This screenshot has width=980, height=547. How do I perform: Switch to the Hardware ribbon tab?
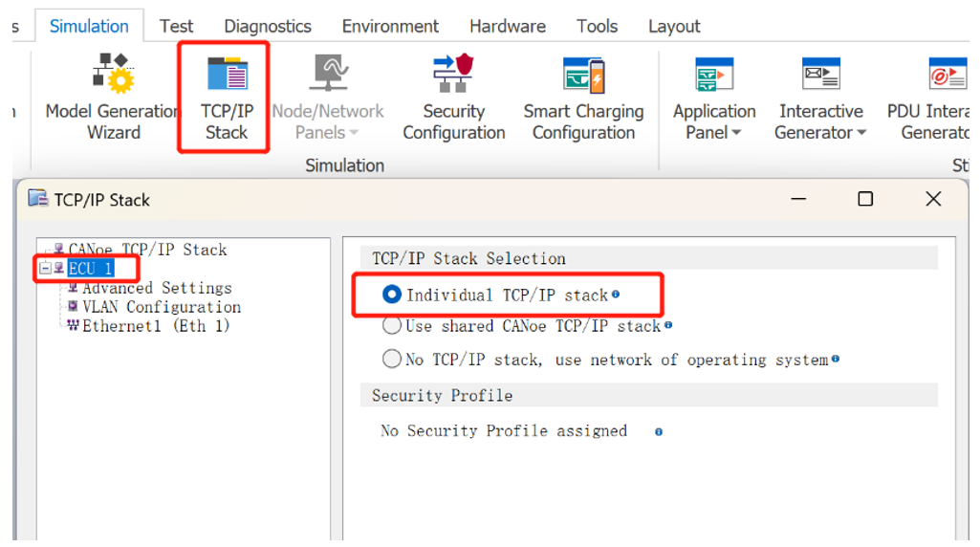[508, 26]
